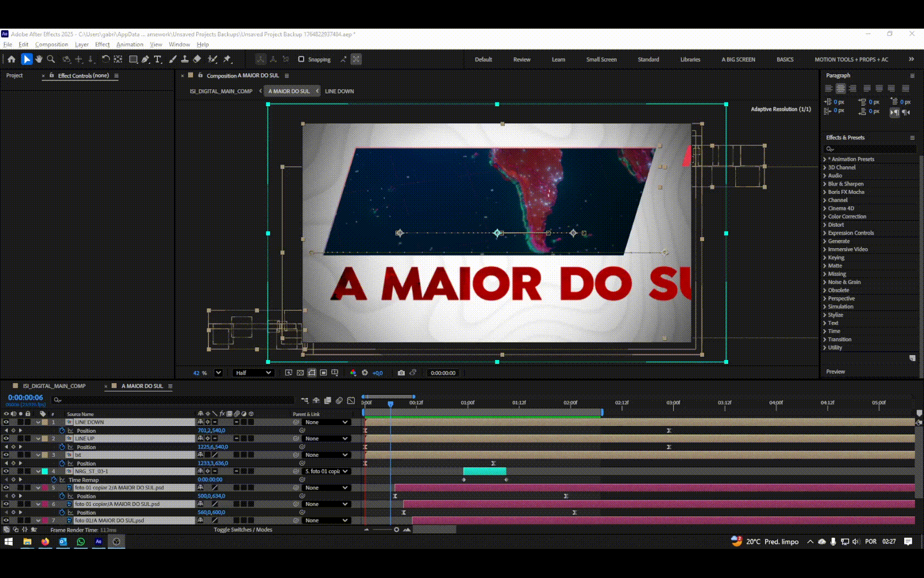Hide the NRG_ST_03-1 layer
Screen dimensions: 924x578
[x=6, y=471]
